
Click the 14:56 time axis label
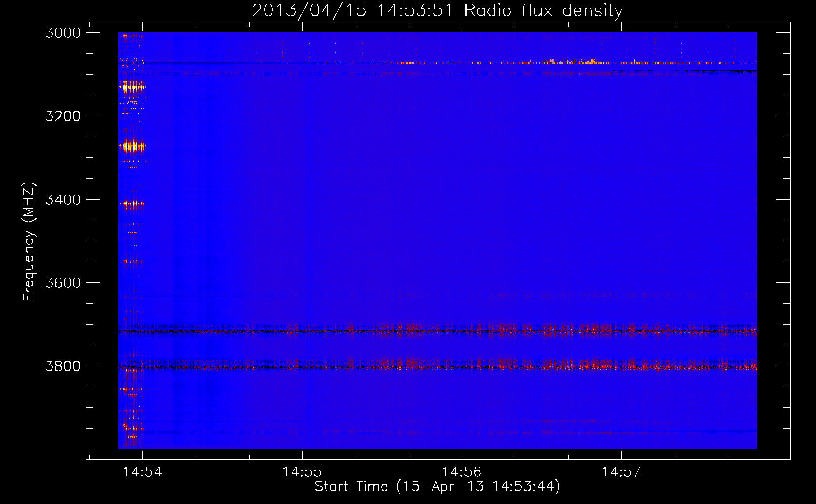click(462, 472)
